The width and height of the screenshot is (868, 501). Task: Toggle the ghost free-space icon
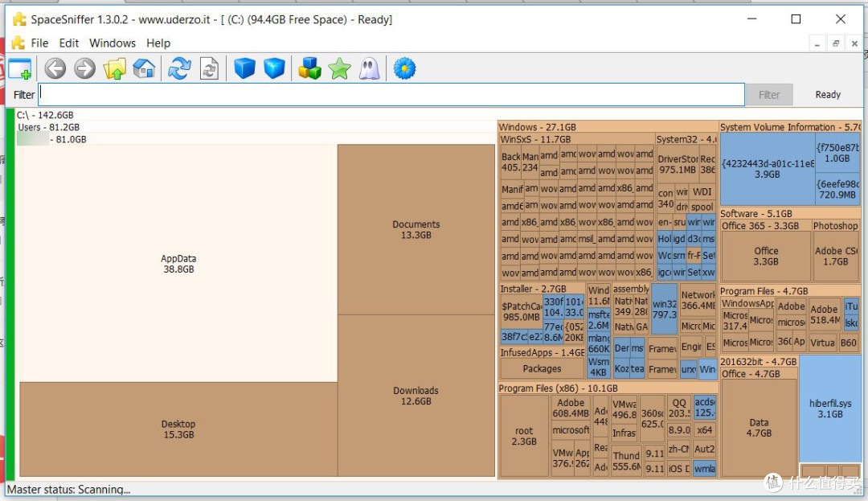click(x=369, y=69)
